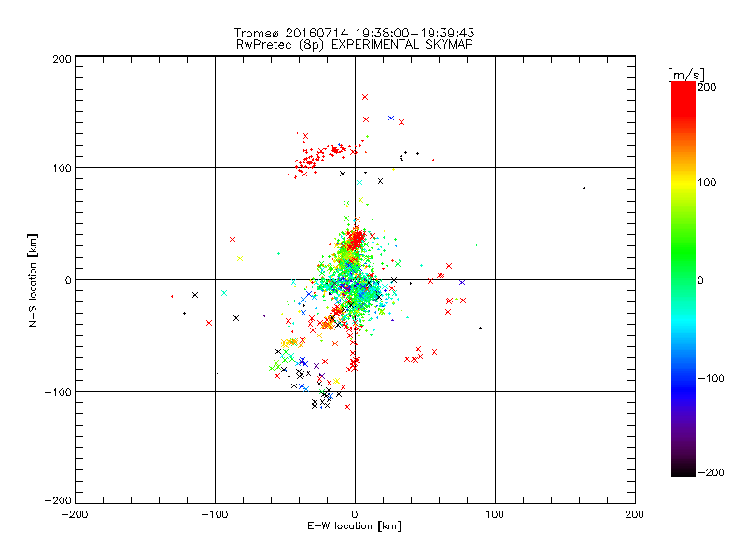The width and height of the screenshot is (747, 560).
Task: Click the title line 'Tromsø 20160714 19:38:00-19:39:43'
Action: point(354,33)
